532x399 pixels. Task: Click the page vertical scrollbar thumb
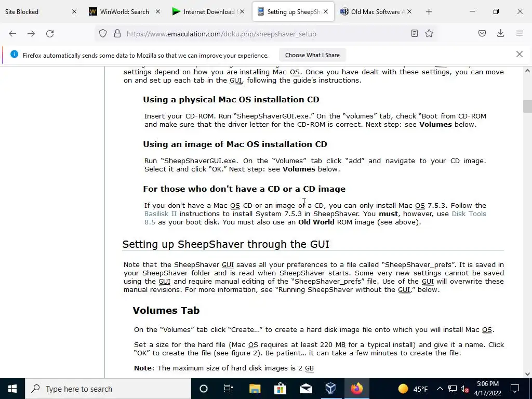527,106
